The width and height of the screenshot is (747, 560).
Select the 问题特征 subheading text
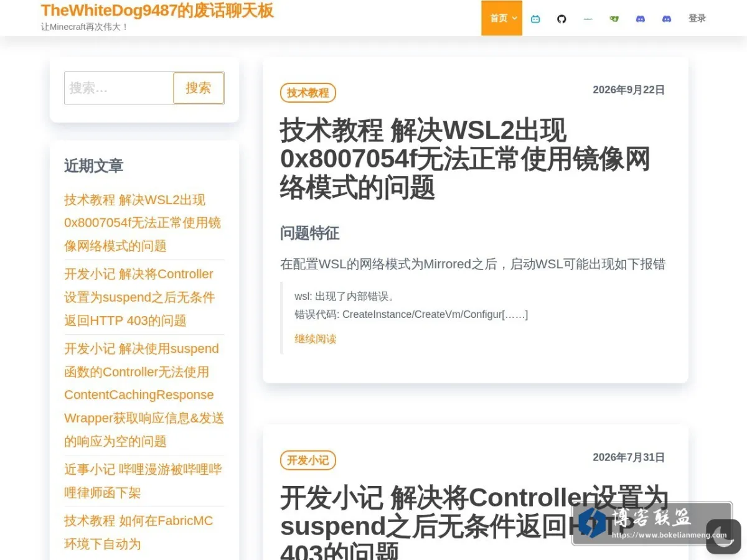click(309, 233)
